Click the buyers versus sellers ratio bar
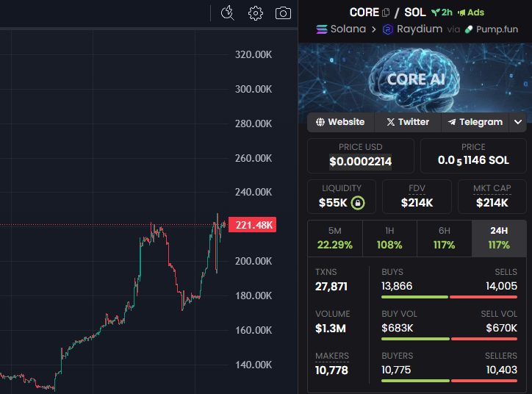Screen dimensions: 532x394 pyautogui.click(x=449, y=381)
